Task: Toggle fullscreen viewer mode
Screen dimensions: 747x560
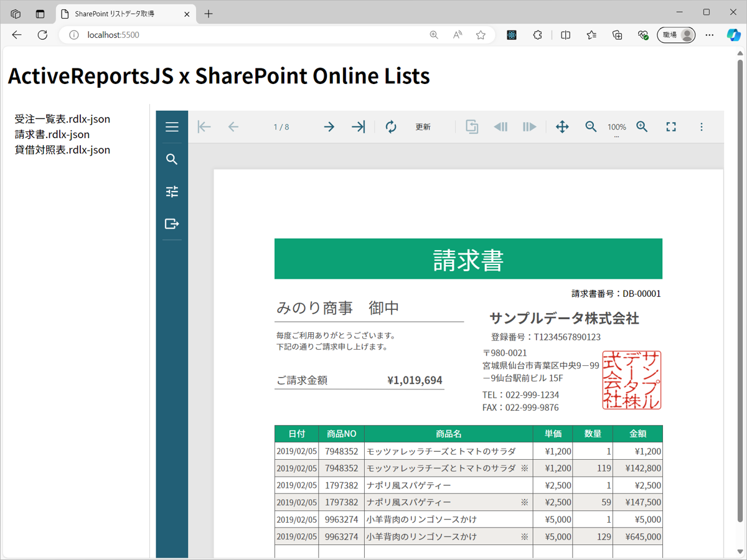Action: pyautogui.click(x=671, y=127)
